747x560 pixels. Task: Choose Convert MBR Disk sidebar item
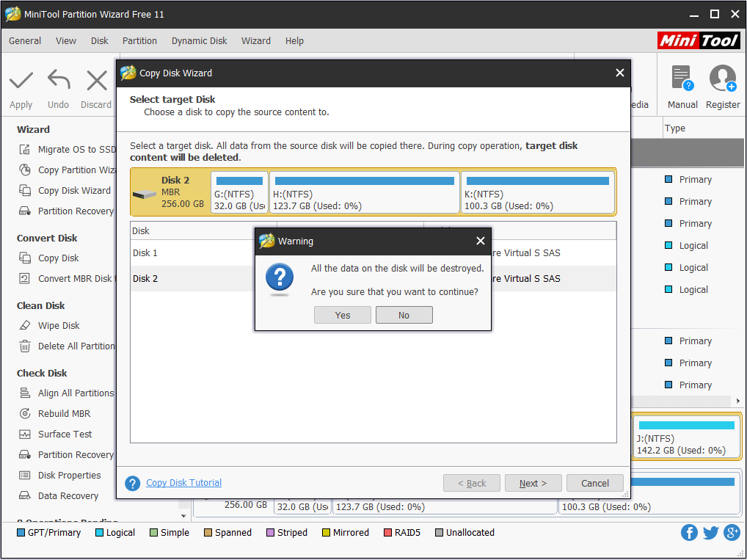(x=68, y=279)
